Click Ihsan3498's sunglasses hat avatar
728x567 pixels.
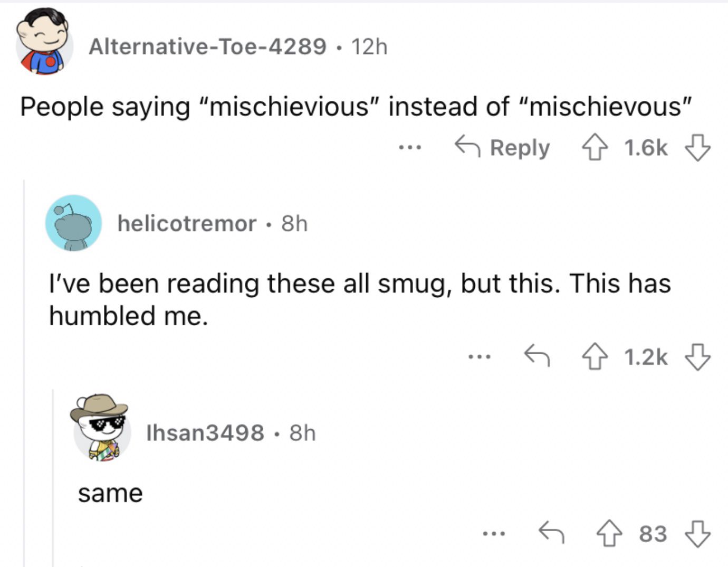[x=100, y=428]
